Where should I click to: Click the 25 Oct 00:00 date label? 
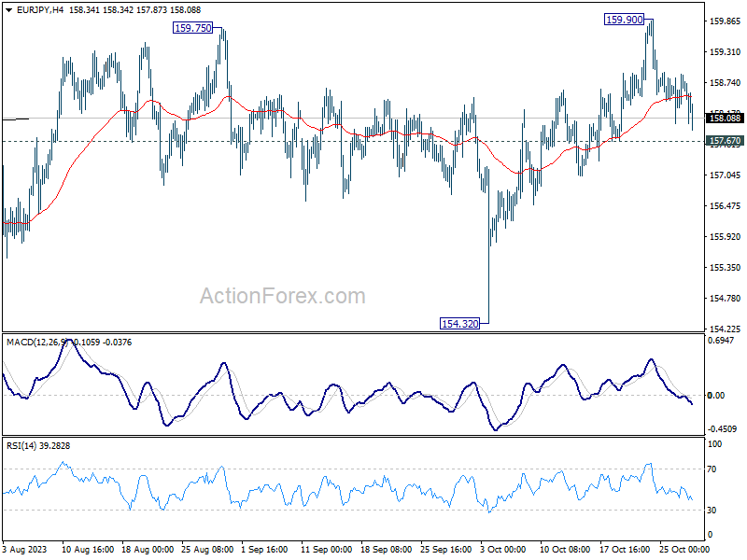point(684,550)
